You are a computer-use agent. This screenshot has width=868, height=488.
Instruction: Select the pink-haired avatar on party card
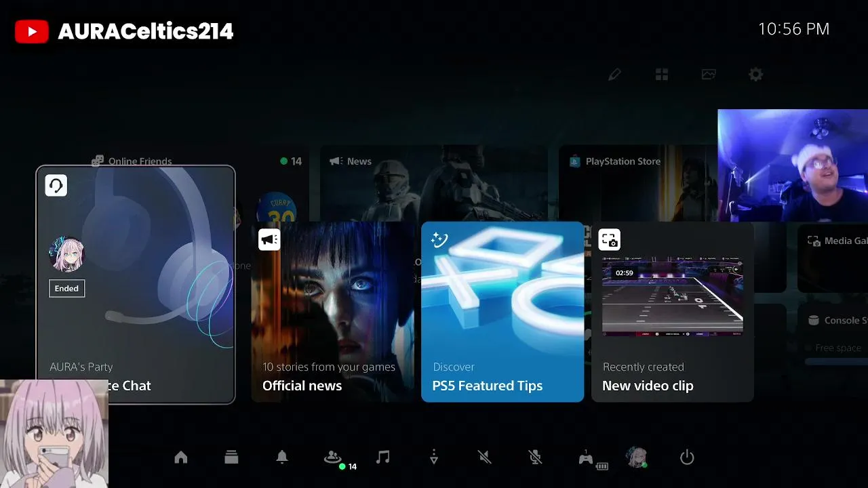click(x=66, y=254)
